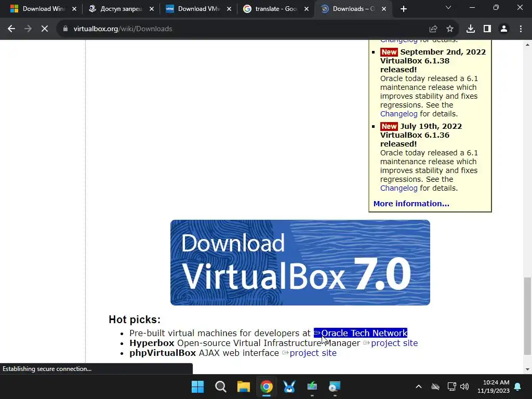The width and height of the screenshot is (532, 399).
Task: Open the phpVirtualBox project site link
Action: (x=313, y=353)
